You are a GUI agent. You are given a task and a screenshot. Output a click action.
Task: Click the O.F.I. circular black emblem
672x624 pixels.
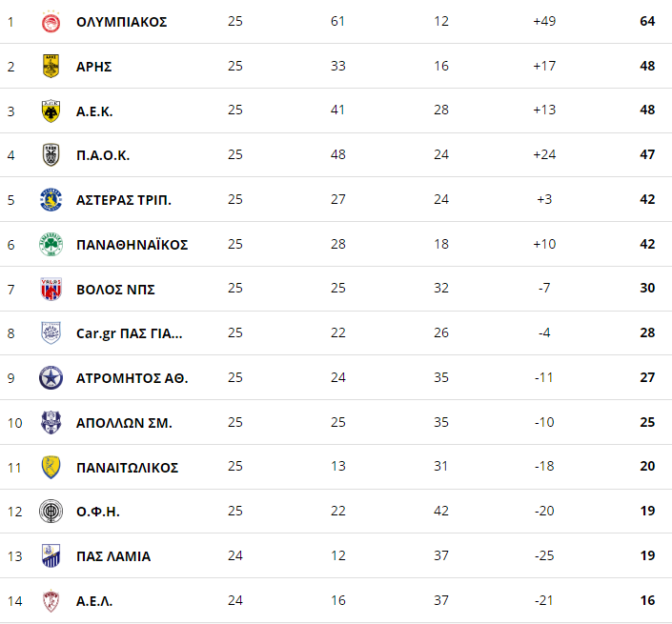click(x=51, y=511)
